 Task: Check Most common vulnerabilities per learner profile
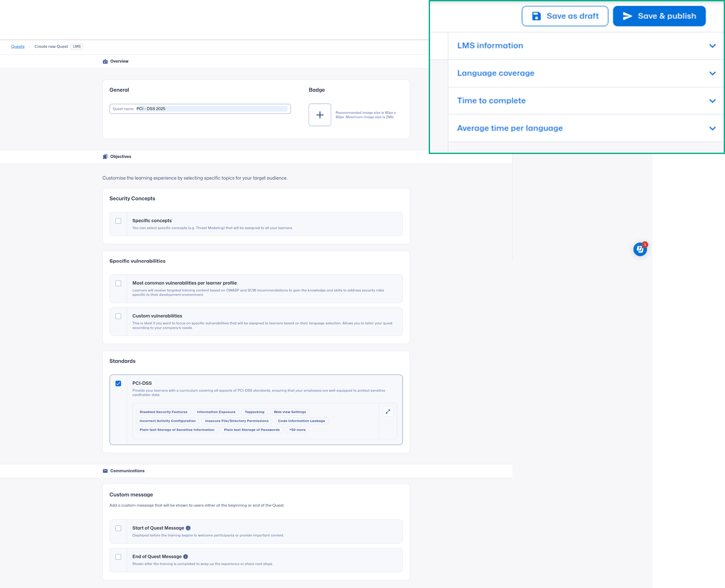click(x=118, y=283)
